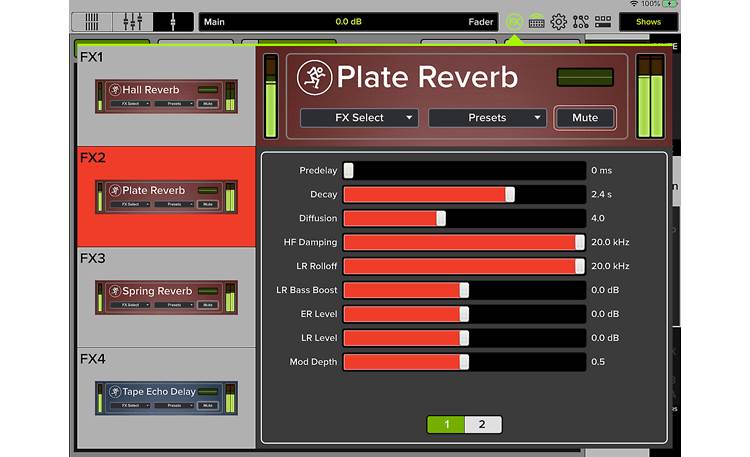The image size is (750, 457).
Task: Select the FX1 Hall Reverb slot
Action: [166, 96]
